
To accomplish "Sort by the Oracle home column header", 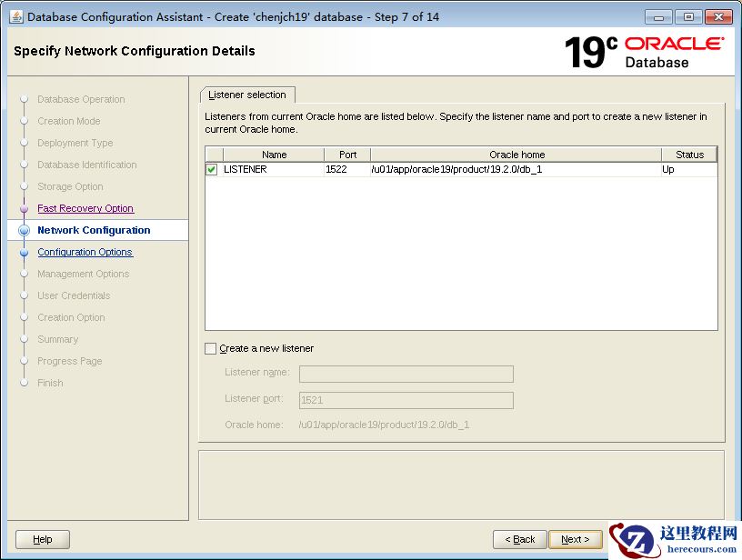I will pyautogui.click(x=516, y=155).
